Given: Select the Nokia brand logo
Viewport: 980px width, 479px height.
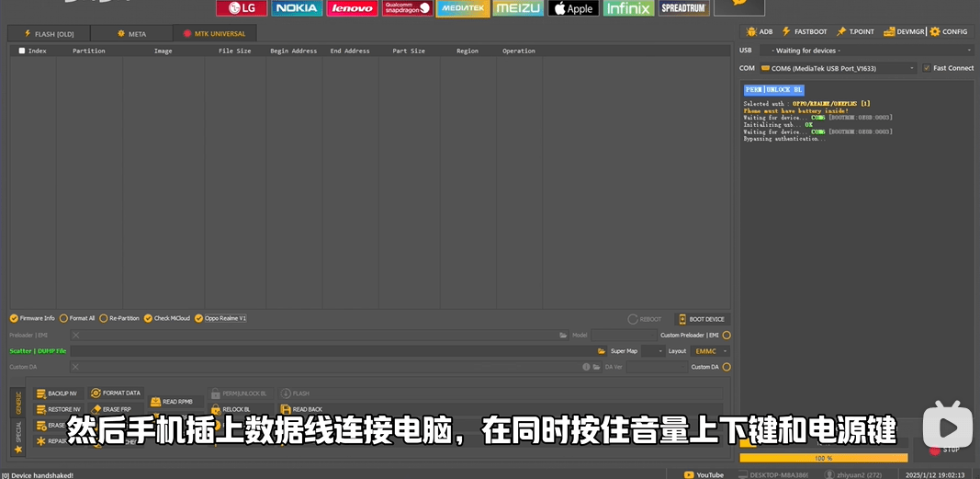Looking at the screenshot, I should coord(297,8).
